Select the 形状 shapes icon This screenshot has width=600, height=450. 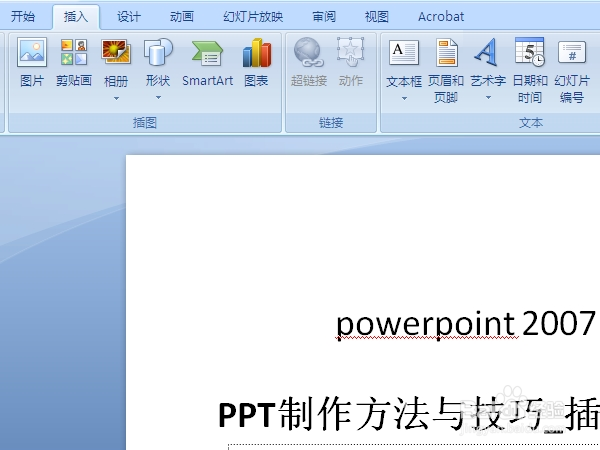(x=158, y=52)
